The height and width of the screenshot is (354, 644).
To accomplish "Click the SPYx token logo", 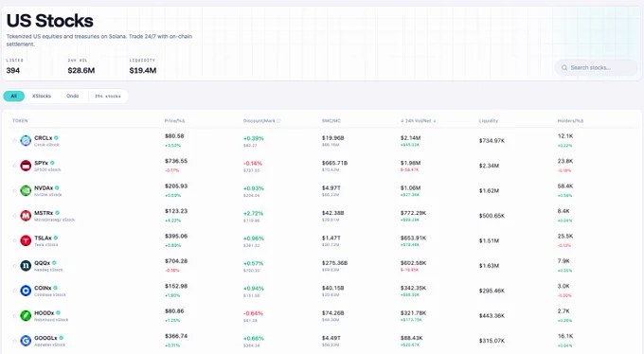I will coord(26,166).
